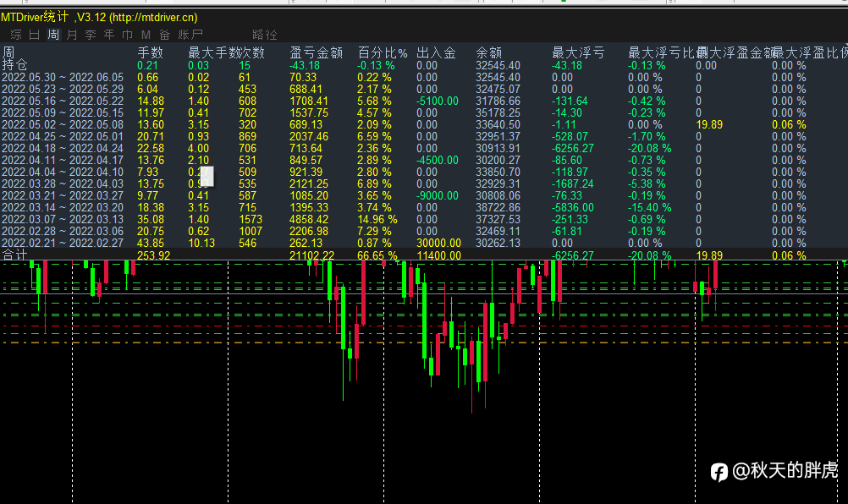Click the 路径 path button

265,35
